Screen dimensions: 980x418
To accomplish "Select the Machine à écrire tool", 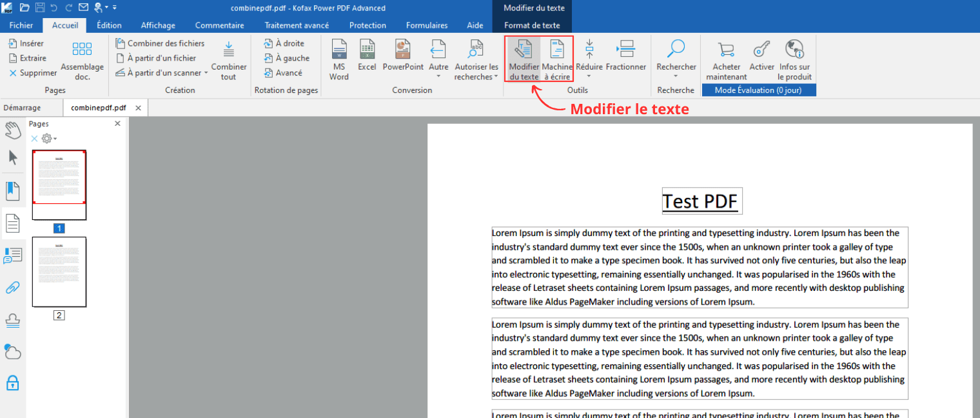I will [x=556, y=61].
